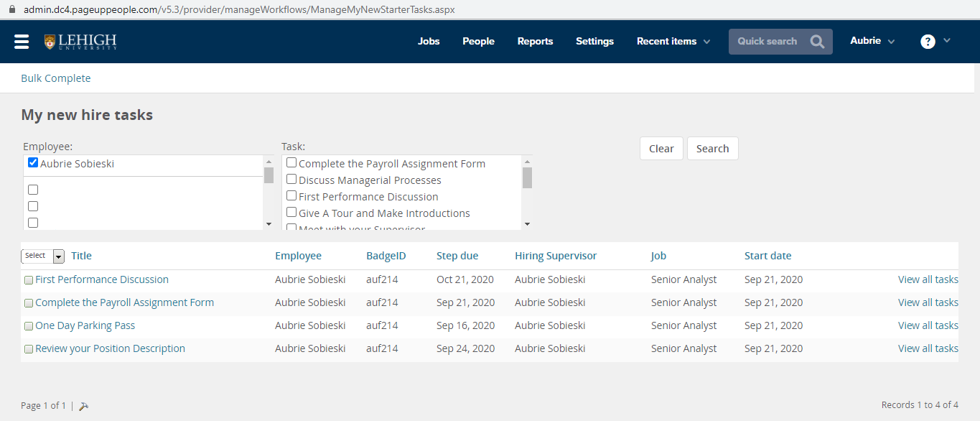Expand the Recent items dropdown
This screenshot has height=421, width=980.
click(673, 41)
